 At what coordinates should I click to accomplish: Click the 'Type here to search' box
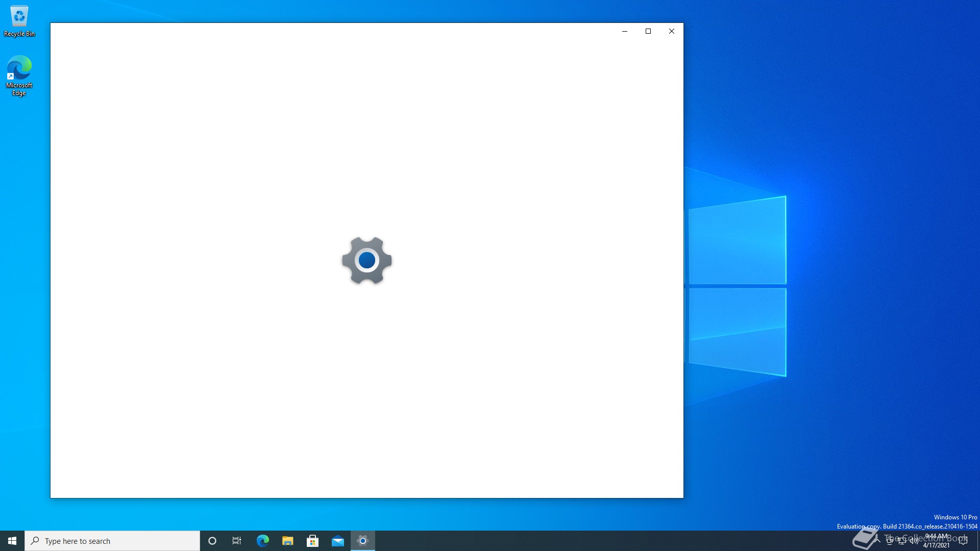[x=112, y=541]
